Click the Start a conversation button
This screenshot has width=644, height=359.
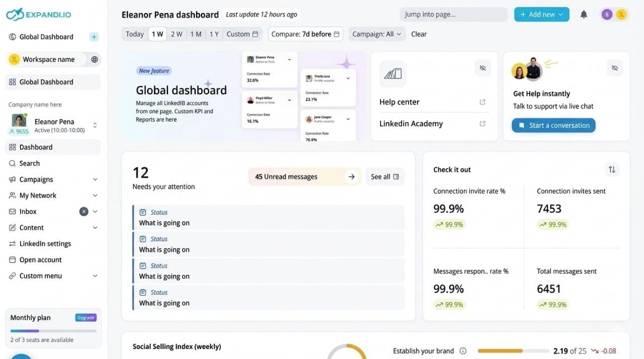(x=553, y=125)
